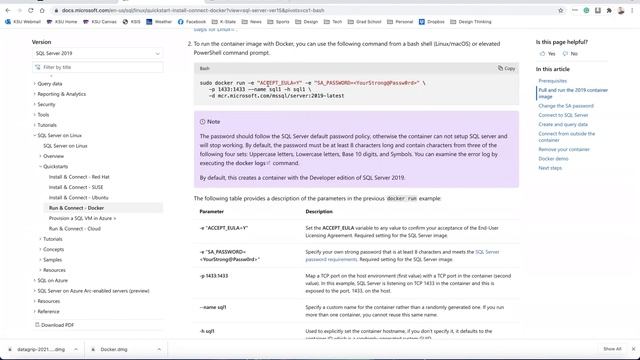
Task: Open options arrow for Docker.dmg download
Action: tap(159, 349)
